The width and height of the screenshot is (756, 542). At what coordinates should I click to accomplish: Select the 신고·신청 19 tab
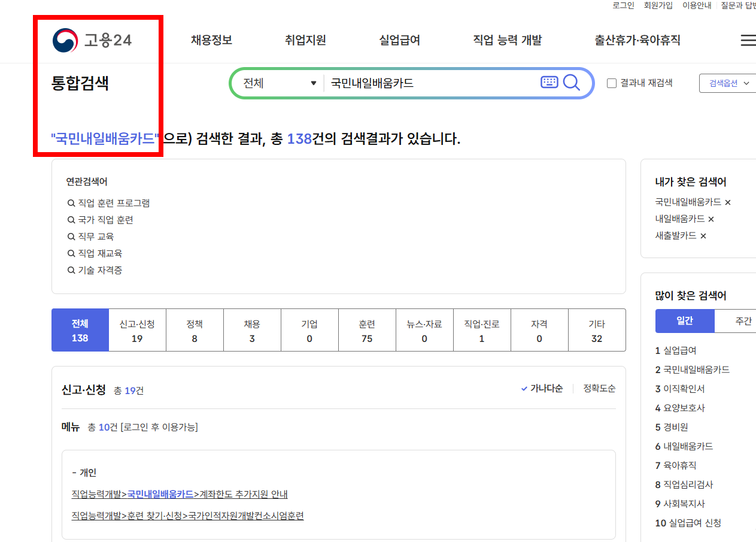point(137,330)
